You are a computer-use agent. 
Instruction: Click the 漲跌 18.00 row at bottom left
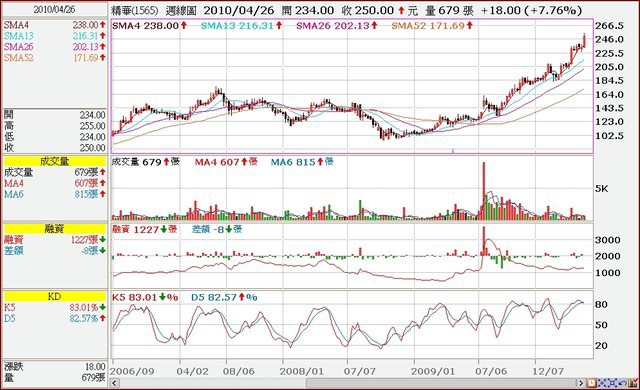[55, 366]
